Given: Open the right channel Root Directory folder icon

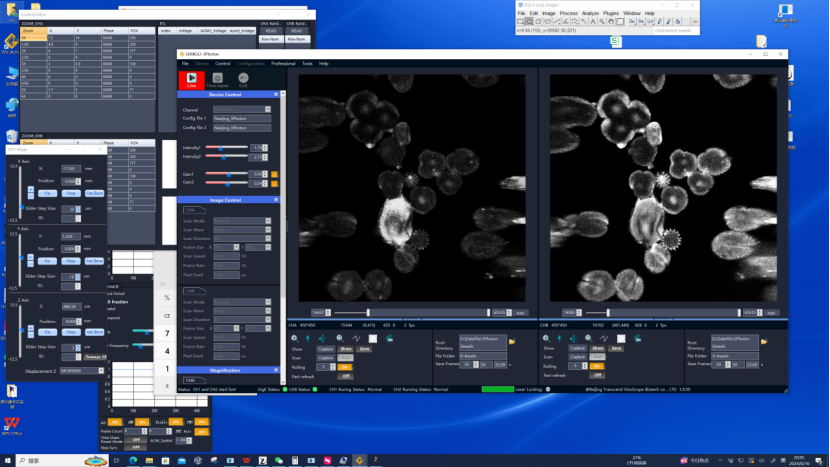Looking at the screenshot, I should coord(764,341).
